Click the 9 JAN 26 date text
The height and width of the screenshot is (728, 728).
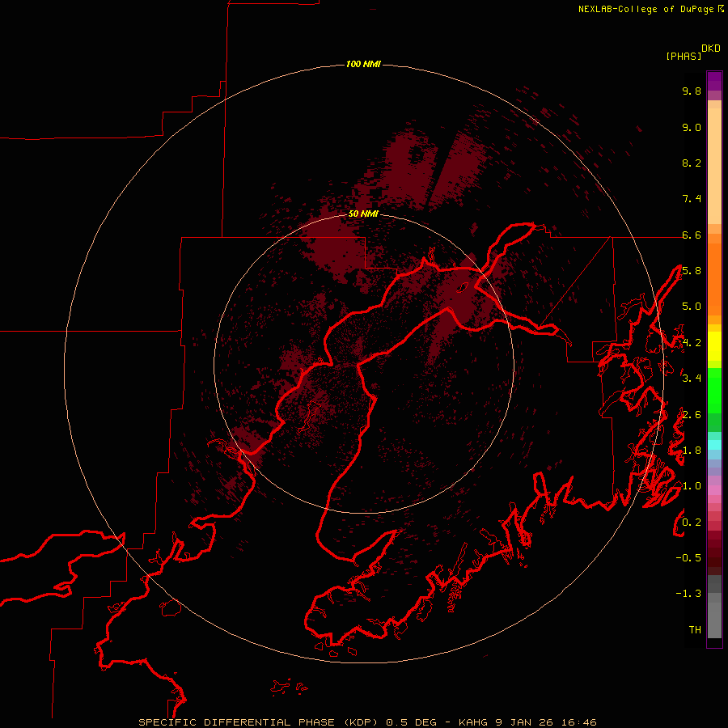click(x=524, y=722)
